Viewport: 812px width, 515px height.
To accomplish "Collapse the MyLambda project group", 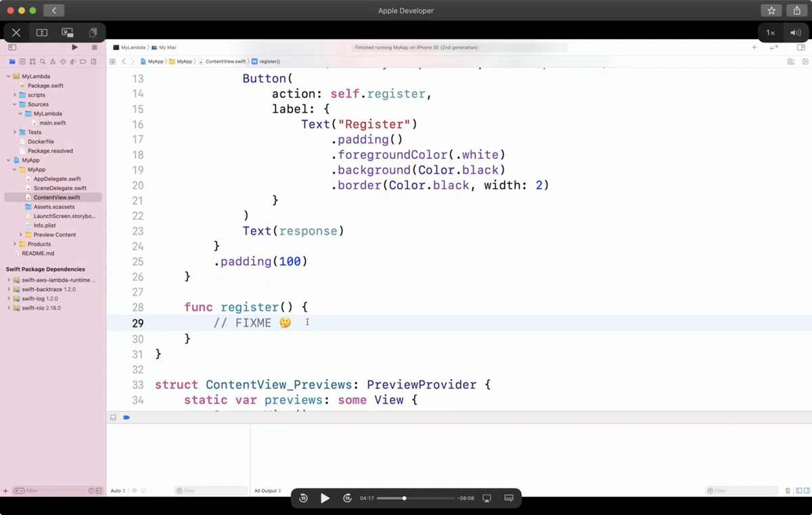I will point(8,76).
